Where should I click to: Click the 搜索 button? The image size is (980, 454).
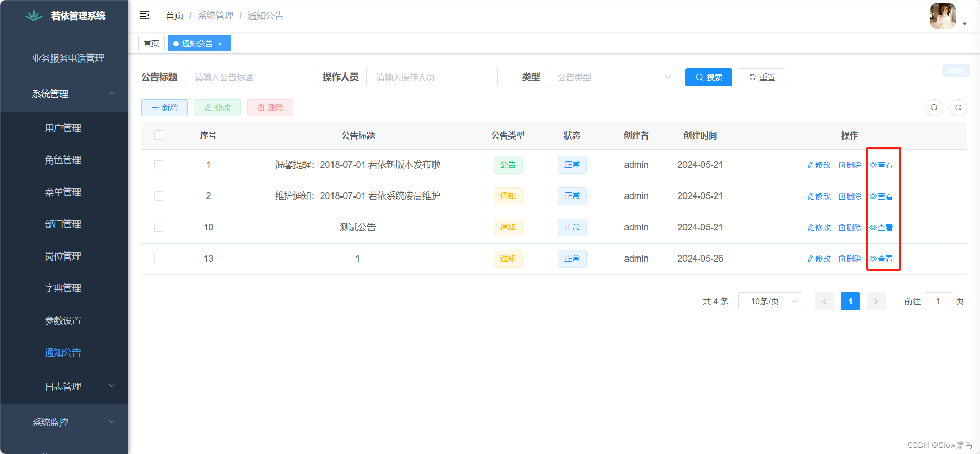coord(709,77)
